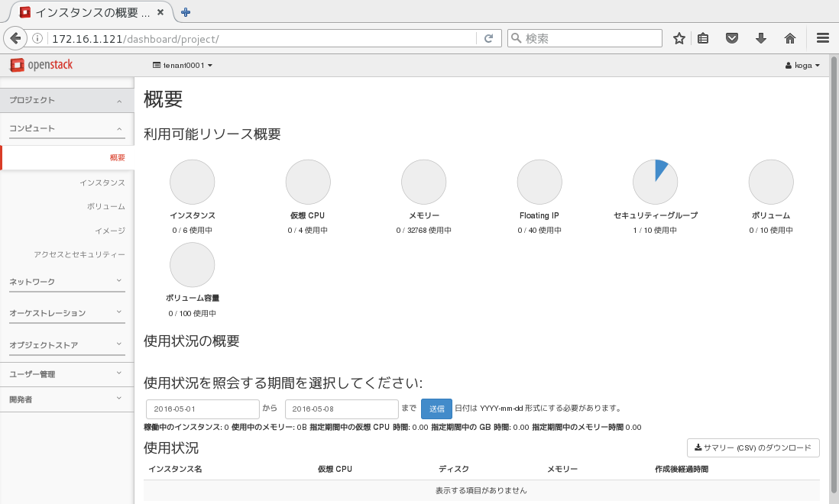Open a new browser tab
The width and height of the screenshot is (839, 504).
(186, 12)
